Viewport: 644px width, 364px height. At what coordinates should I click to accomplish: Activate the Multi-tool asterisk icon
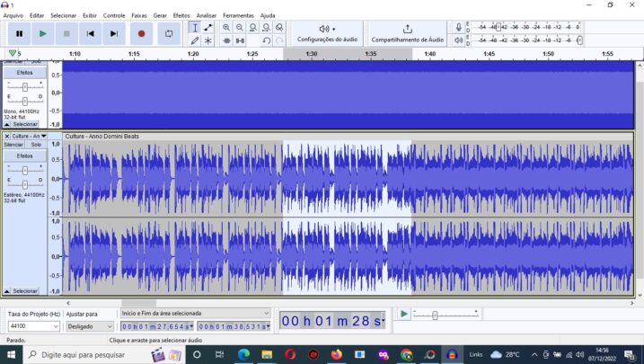208,40
